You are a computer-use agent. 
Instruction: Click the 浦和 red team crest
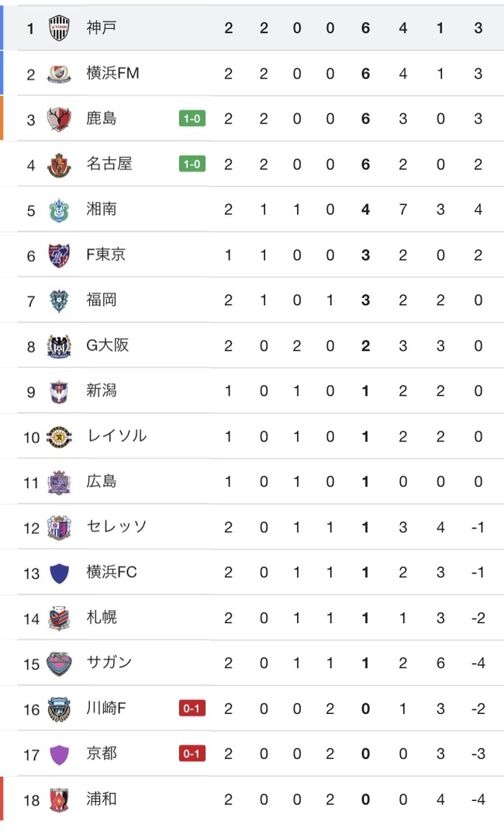coord(59,799)
